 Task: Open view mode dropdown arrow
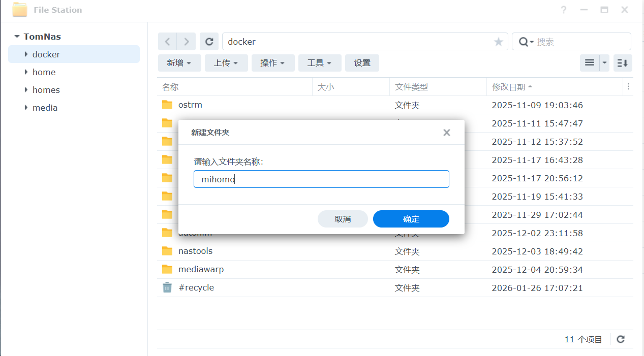pyautogui.click(x=604, y=63)
